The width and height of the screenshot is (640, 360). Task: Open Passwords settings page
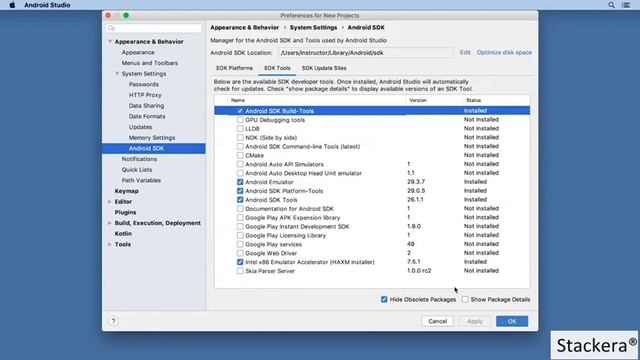[144, 84]
